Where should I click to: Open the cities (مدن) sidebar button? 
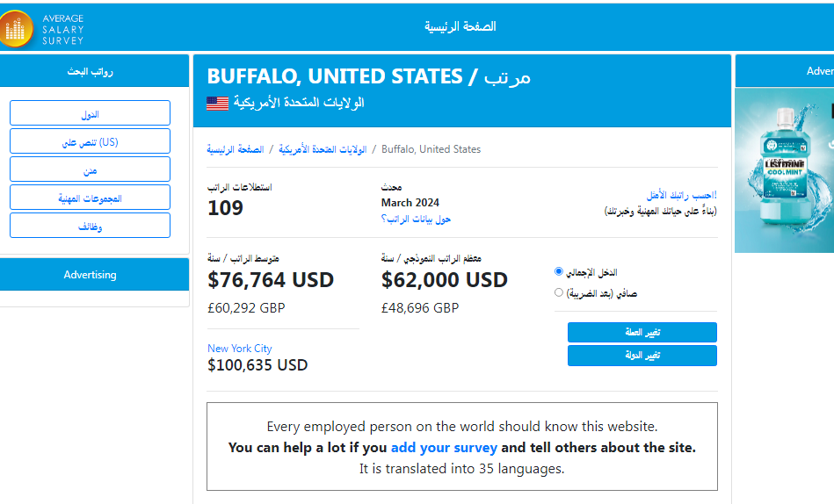point(90,169)
